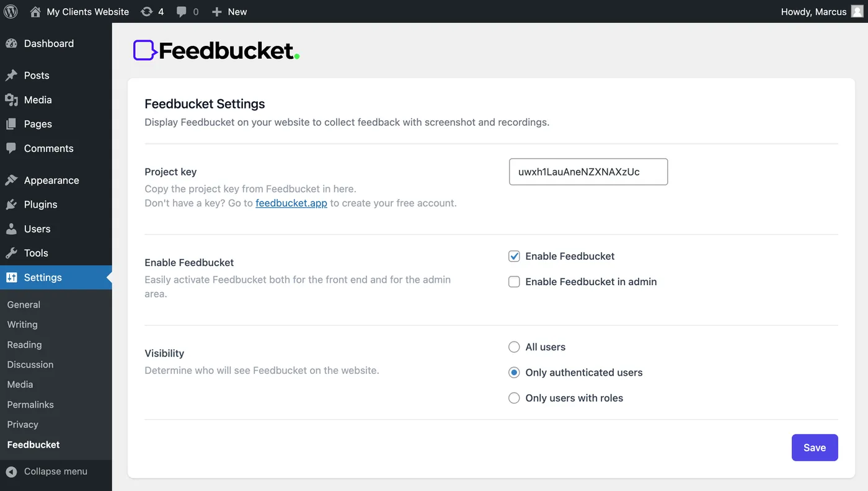Click the Posts pushpin icon
This screenshot has height=491, width=868.
(12, 75)
